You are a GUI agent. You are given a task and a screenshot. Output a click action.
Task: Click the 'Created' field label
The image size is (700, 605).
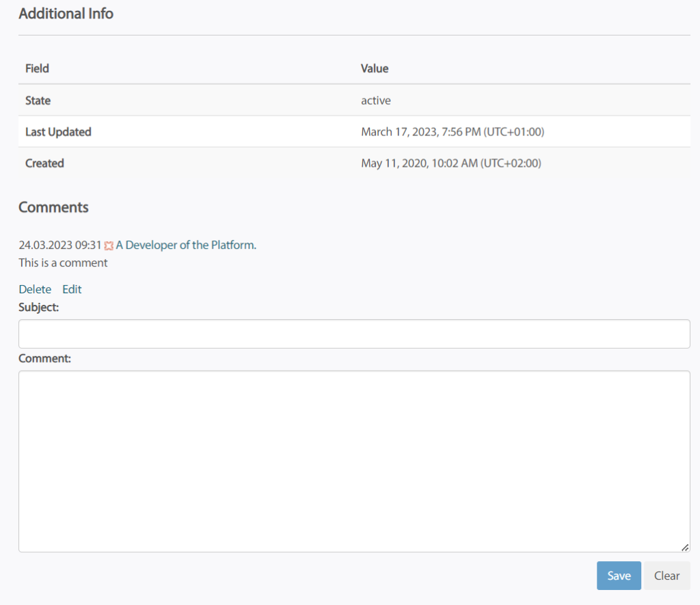pos(44,163)
